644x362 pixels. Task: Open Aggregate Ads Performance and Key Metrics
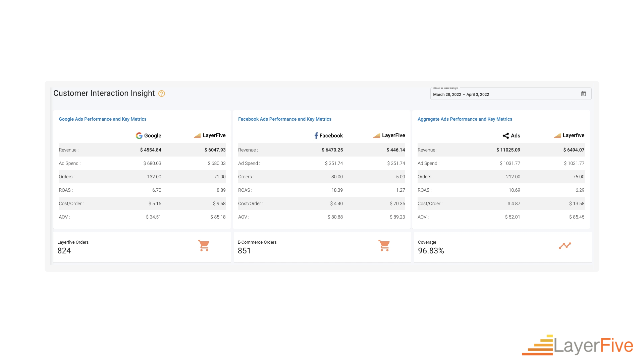pyautogui.click(x=465, y=119)
